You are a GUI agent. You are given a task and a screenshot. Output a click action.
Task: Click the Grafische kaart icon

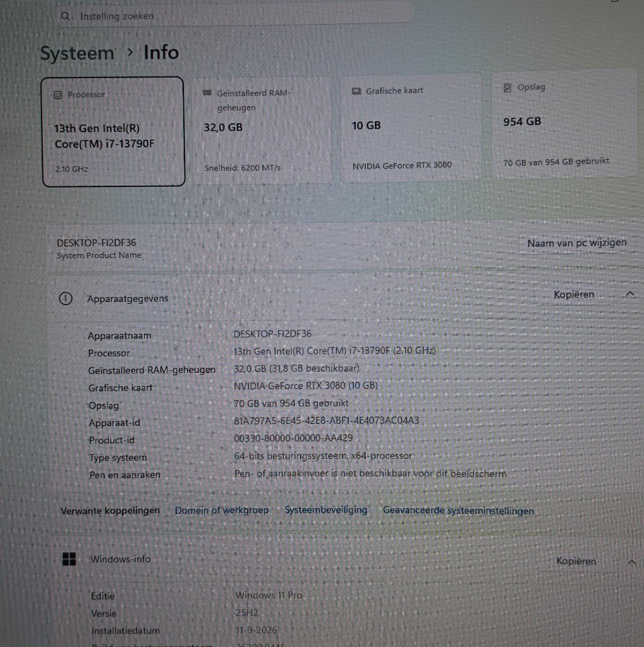(x=356, y=91)
